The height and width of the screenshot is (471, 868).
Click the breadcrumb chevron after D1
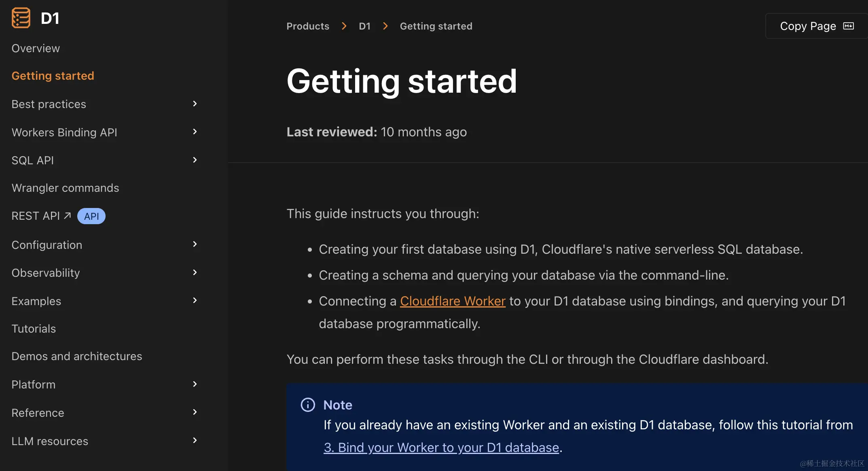coord(385,26)
